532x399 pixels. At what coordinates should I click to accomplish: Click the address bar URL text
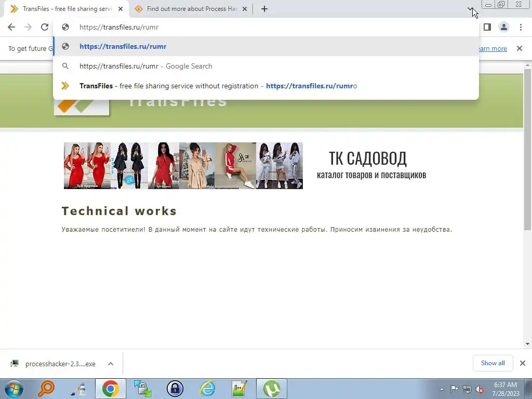click(119, 27)
